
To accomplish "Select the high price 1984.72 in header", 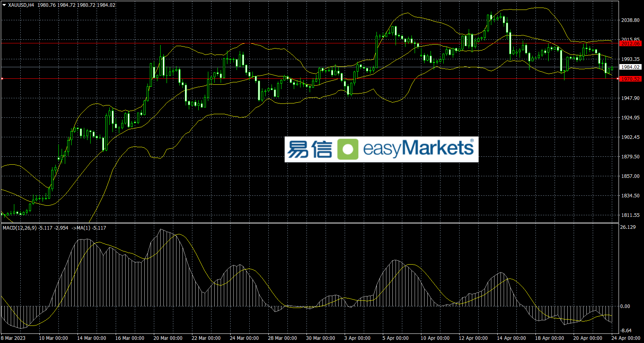I will (x=66, y=5).
